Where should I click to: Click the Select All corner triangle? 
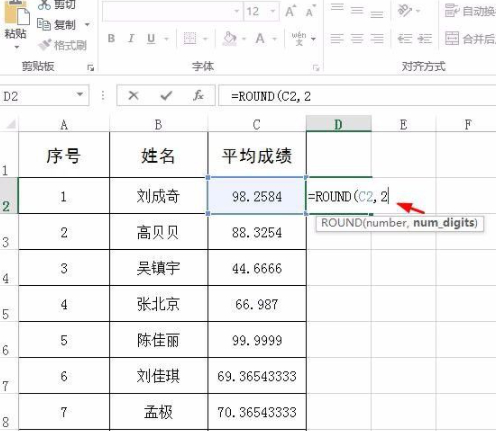(x=10, y=125)
